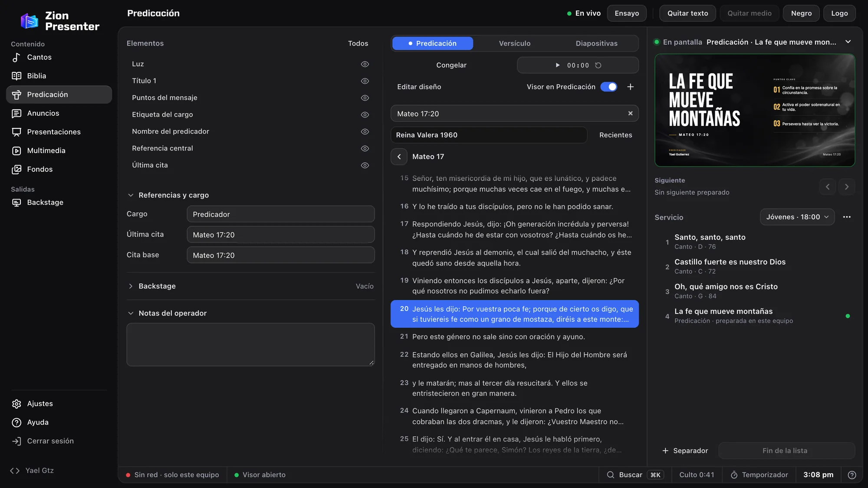
Task: Select the Predicación tab
Action: coord(432,43)
